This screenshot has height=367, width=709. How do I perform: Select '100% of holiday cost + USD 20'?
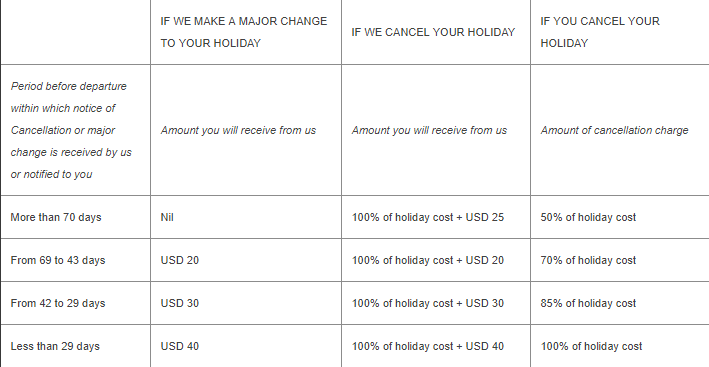pos(428,260)
